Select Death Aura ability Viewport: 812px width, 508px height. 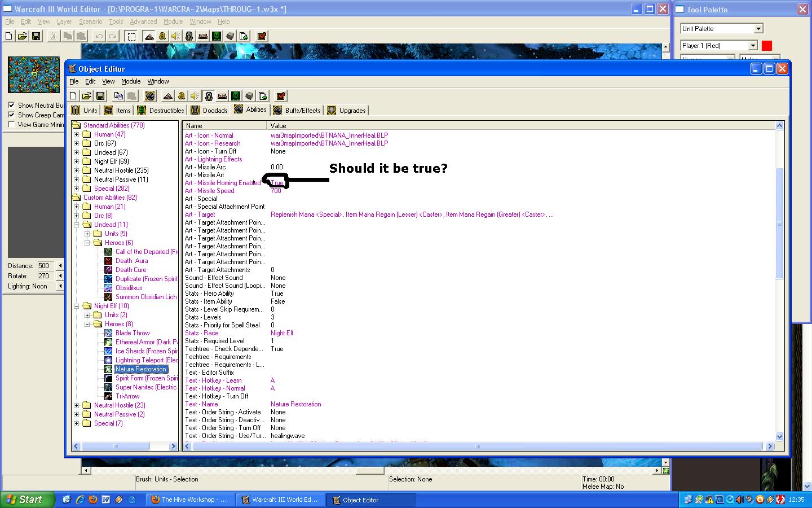(131, 261)
